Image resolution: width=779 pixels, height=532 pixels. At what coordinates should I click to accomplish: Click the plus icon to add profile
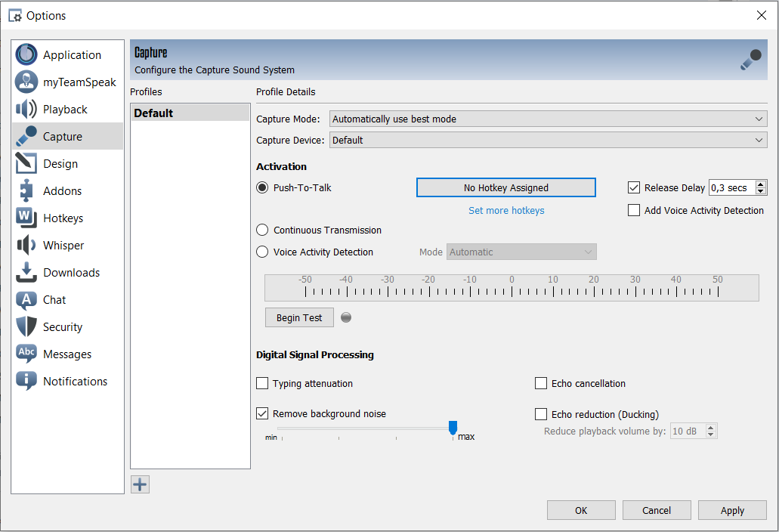[140, 484]
